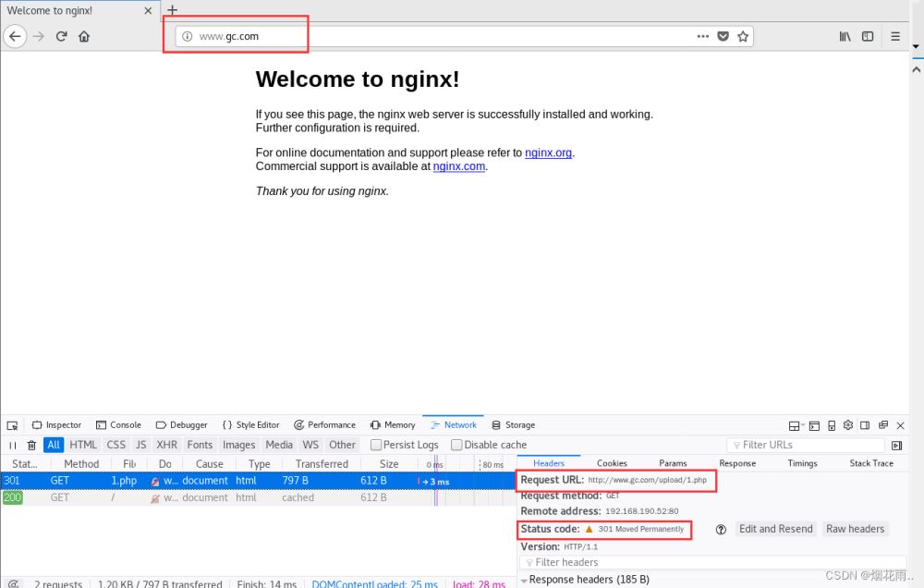924x588 pixels.
Task: Open status code help question-mark icon
Action: tap(721, 530)
